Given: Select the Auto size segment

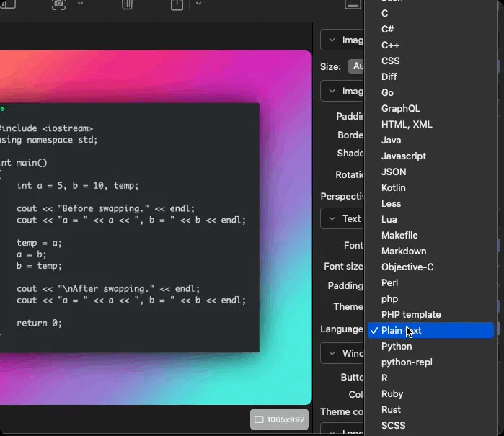Looking at the screenshot, I should (x=355, y=66).
